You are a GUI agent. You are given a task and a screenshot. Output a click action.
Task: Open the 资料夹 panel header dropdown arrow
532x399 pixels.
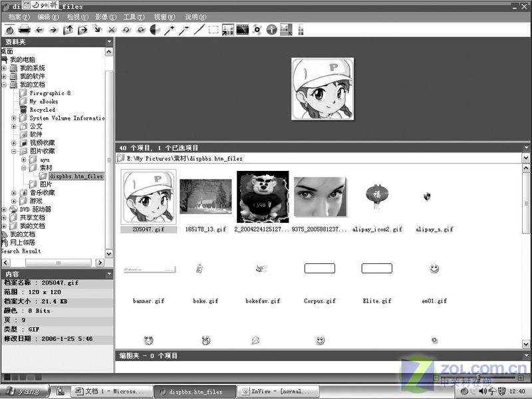click(109, 42)
